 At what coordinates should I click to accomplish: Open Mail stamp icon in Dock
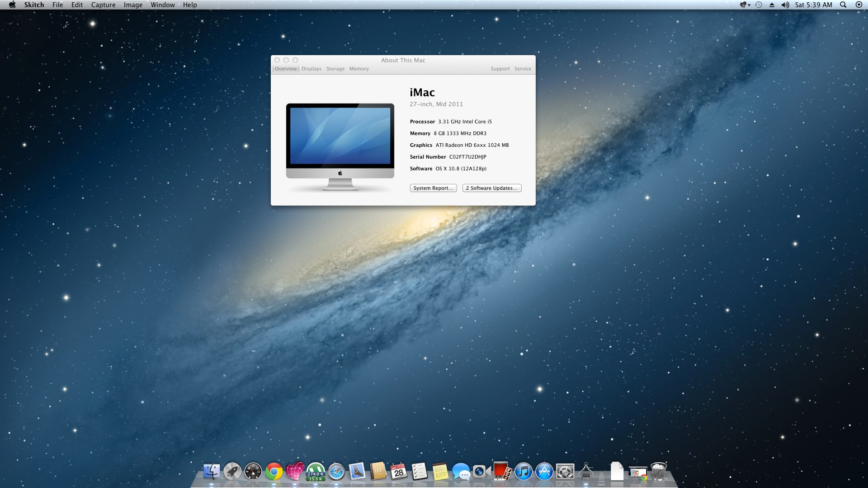click(357, 472)
